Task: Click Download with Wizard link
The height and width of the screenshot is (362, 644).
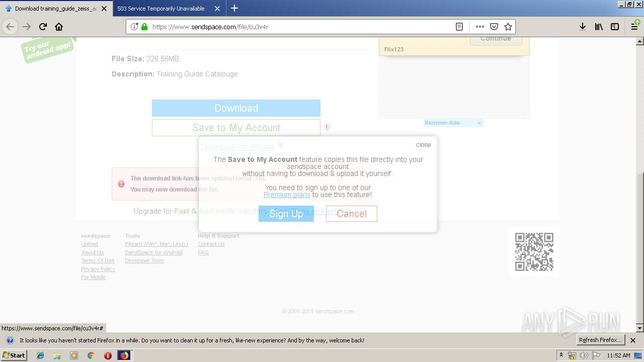Action: [x=237, y=147]
